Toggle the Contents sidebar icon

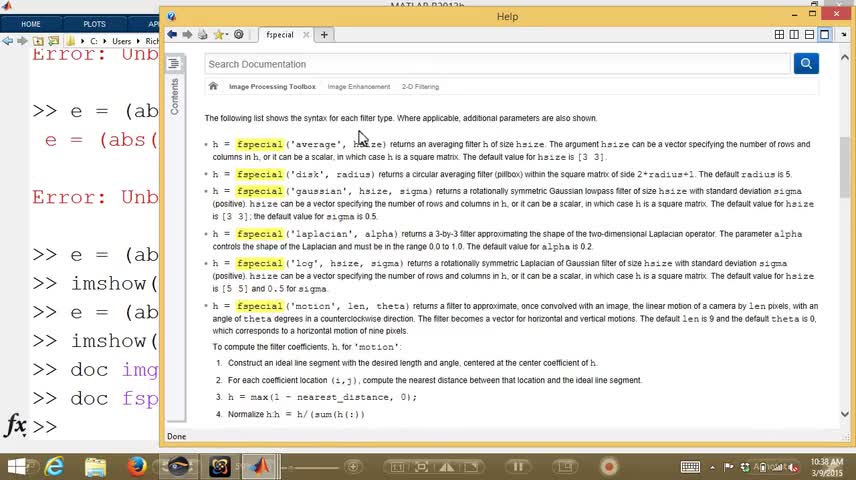tap(174, 63)
